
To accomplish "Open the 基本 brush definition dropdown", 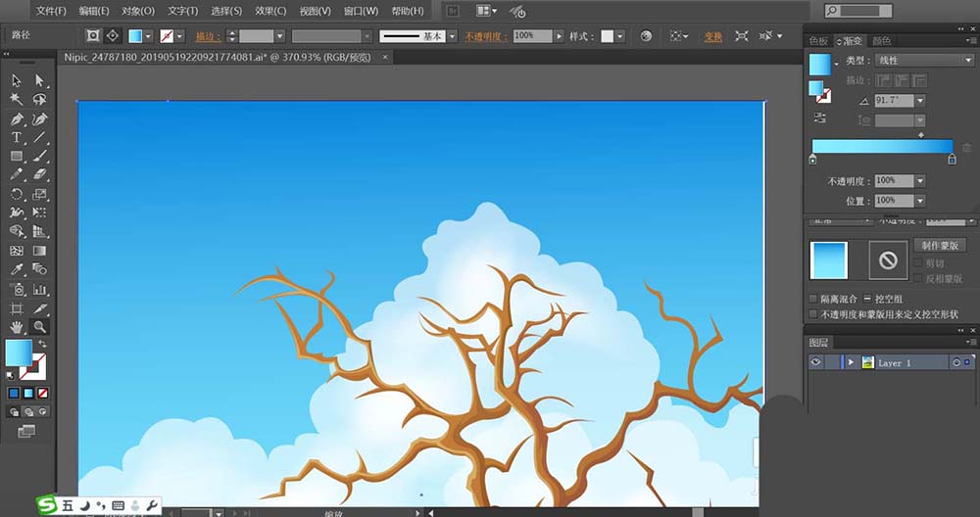I will [x=452, y=36].
